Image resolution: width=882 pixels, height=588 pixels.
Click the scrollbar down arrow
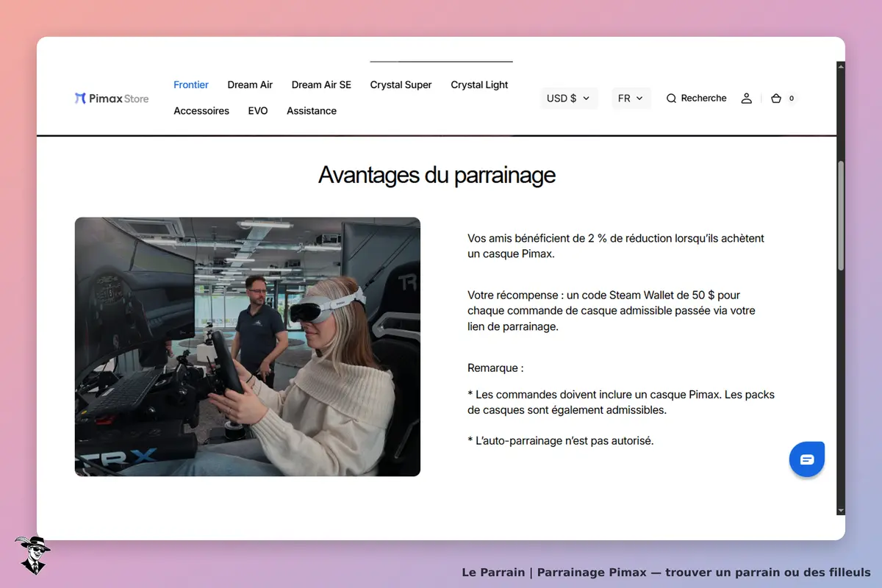pyautogui.click(x=841, y=510)
